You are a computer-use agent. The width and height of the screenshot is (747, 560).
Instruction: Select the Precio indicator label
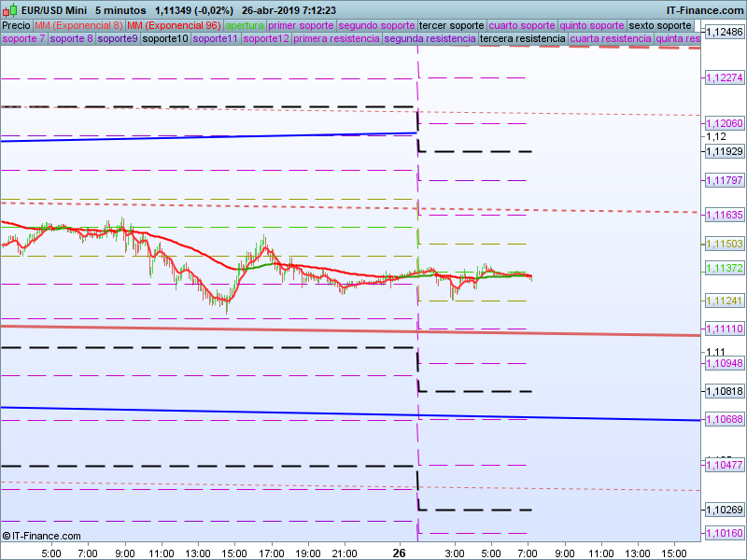[17, 25]
